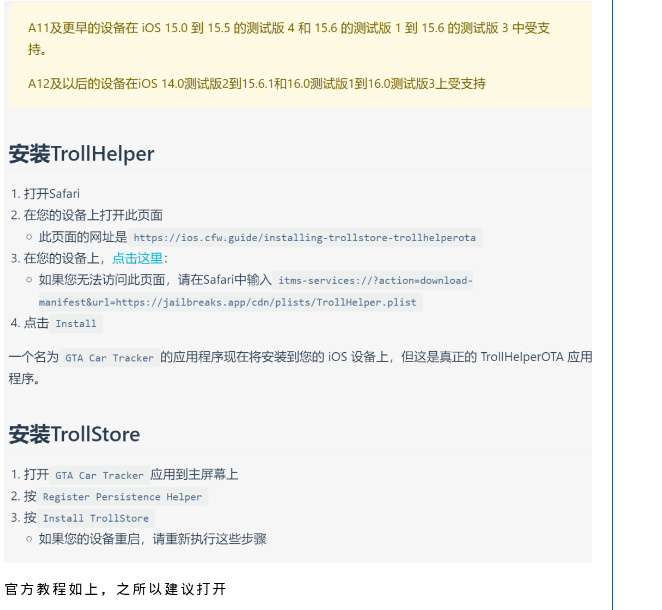Click GTA Car Tracker code after 一个名为
This screenshot has width=662, height=610.
click(109, 358)
